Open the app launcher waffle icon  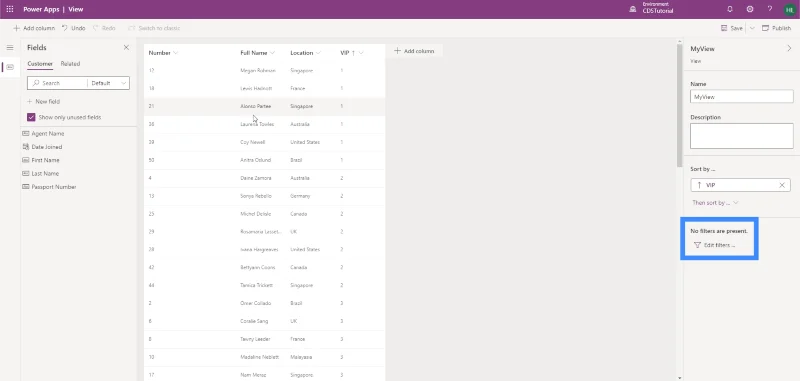10,9
